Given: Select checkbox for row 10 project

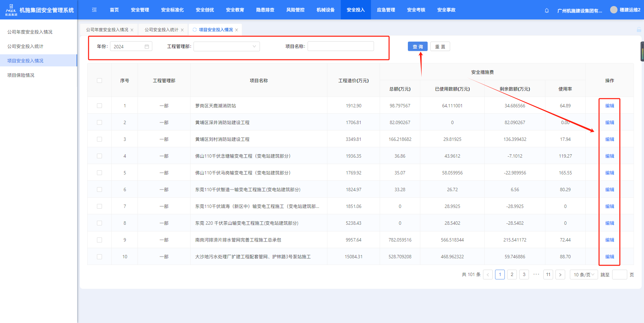Looking at the screenshot, I should [x=99, y=257].
